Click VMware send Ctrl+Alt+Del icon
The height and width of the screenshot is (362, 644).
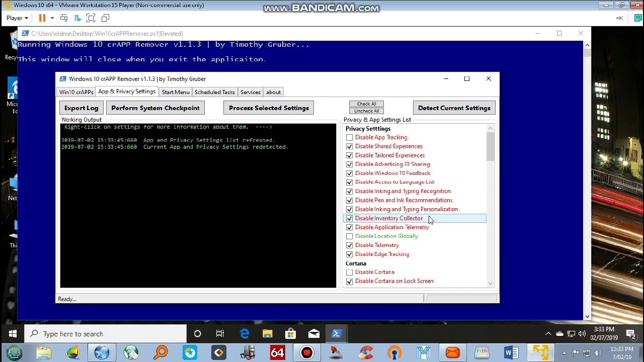(x=64, y=18)
